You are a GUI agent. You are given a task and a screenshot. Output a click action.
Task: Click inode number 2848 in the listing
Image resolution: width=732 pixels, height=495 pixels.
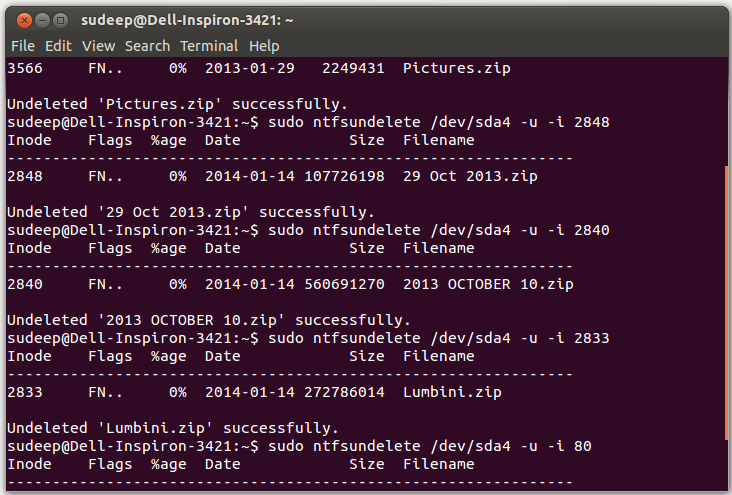point(25,177)
